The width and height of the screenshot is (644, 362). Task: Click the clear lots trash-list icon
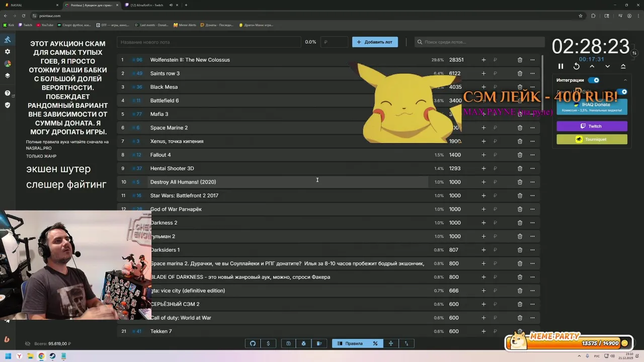point(319,343)
